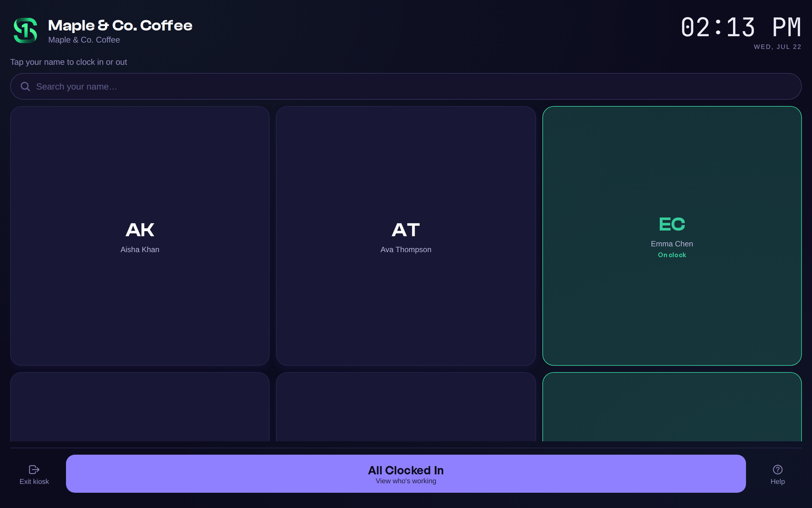Click the On clock status label

coord(672,255)
